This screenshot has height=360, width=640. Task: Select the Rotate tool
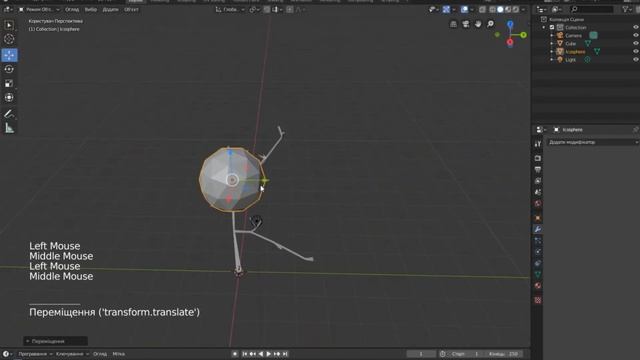pyautogui.click(x=9, y=69)
